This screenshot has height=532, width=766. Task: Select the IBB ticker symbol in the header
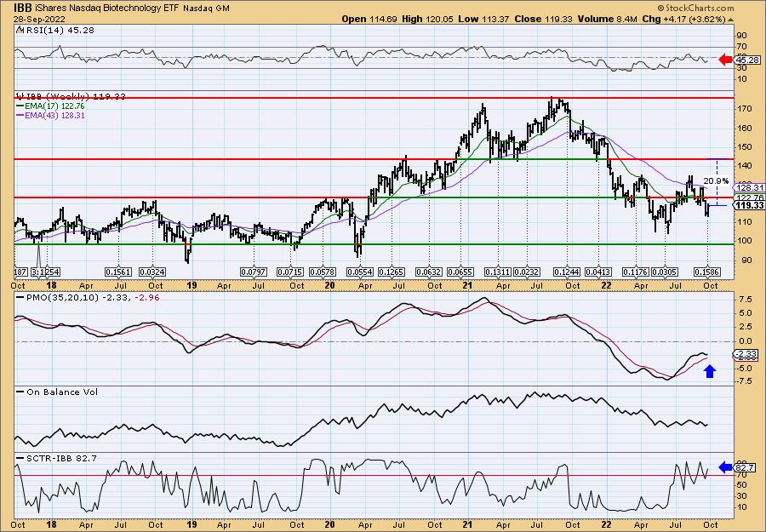point(24,8)
